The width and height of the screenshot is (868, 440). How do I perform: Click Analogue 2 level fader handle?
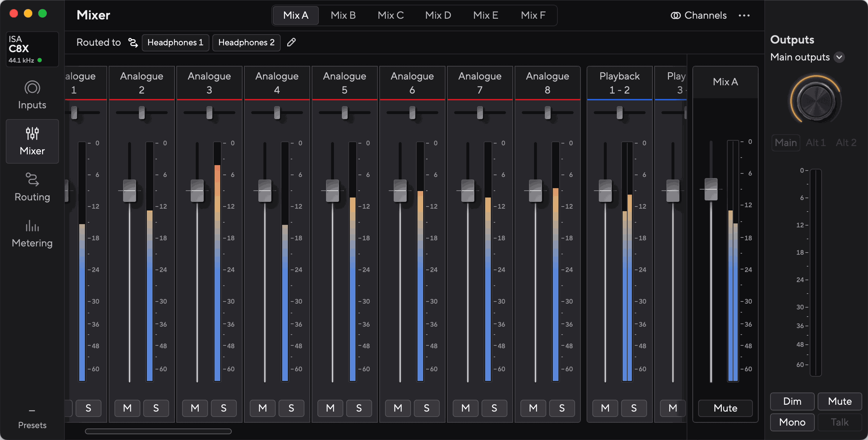pos(130,191)
